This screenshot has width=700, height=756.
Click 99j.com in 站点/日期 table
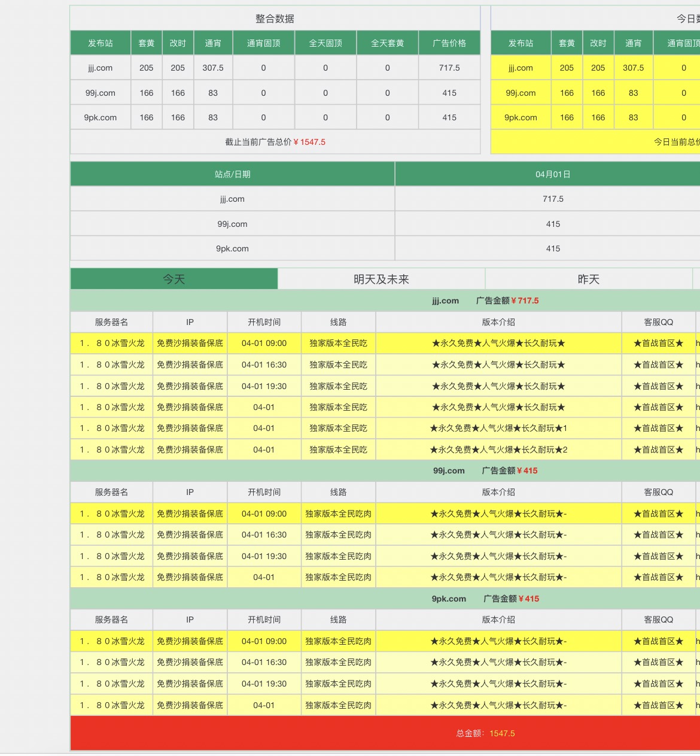click(x=232, y=224)
